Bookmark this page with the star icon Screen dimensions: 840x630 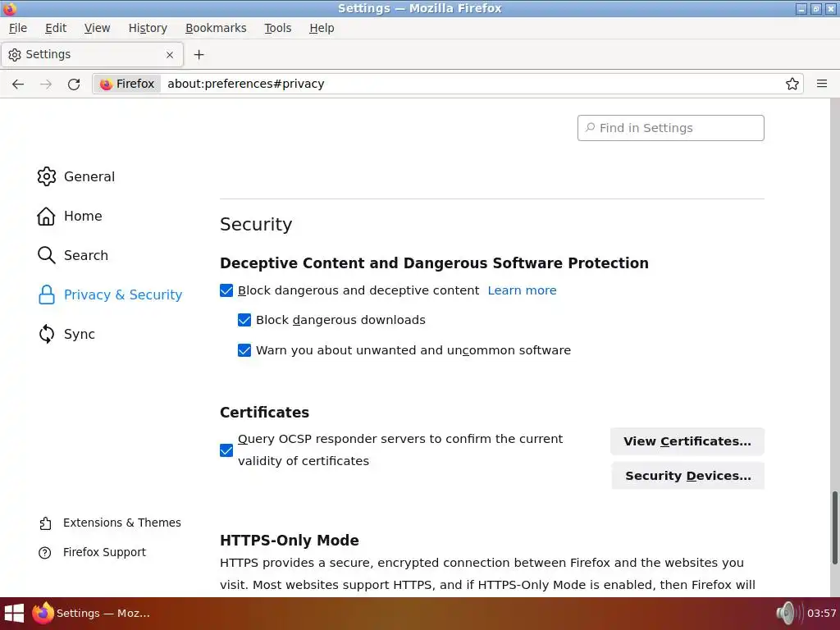[792, 84]
